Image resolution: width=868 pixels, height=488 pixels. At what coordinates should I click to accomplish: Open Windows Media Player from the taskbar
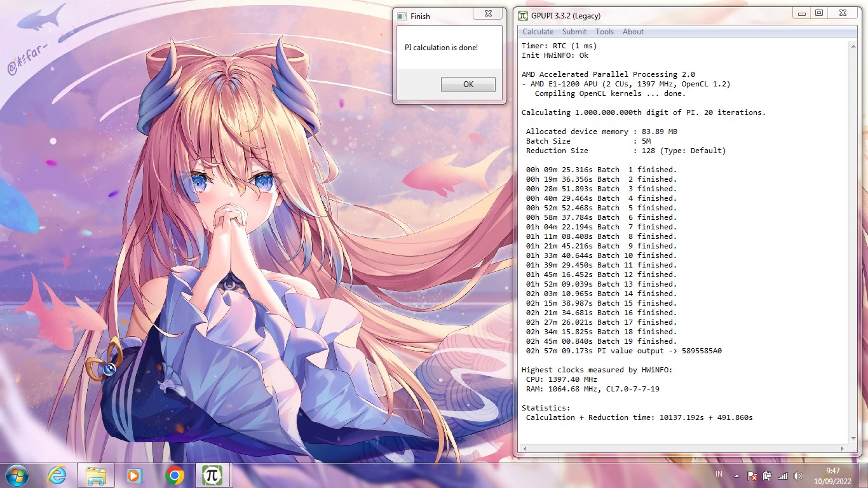[133, 475]
